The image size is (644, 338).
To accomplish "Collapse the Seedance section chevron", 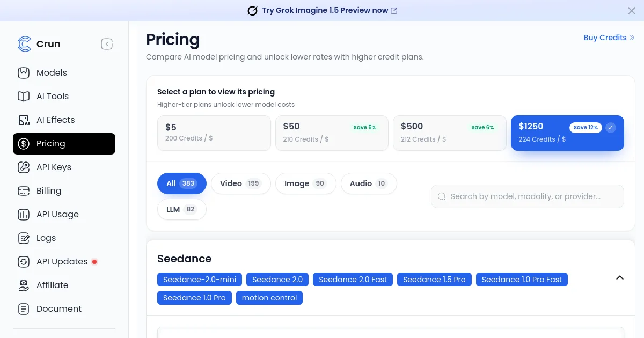I will point(620,278).
